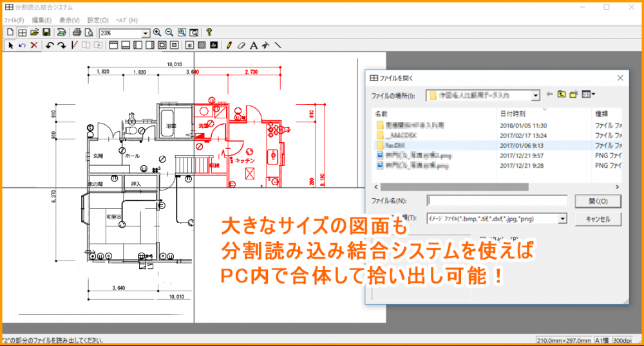Select the diagonal line drawing tool
This screenshot has width=644, height=346.
(x=278, y=45)
